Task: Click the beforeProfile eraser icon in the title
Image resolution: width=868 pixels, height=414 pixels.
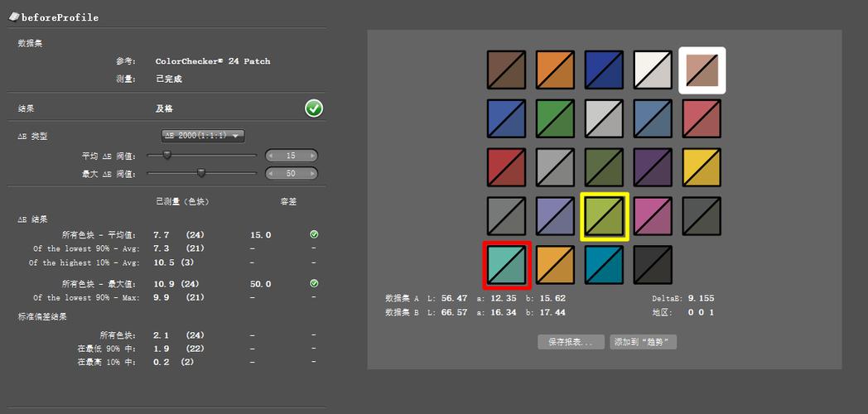Action: click(x=14, y=17)
